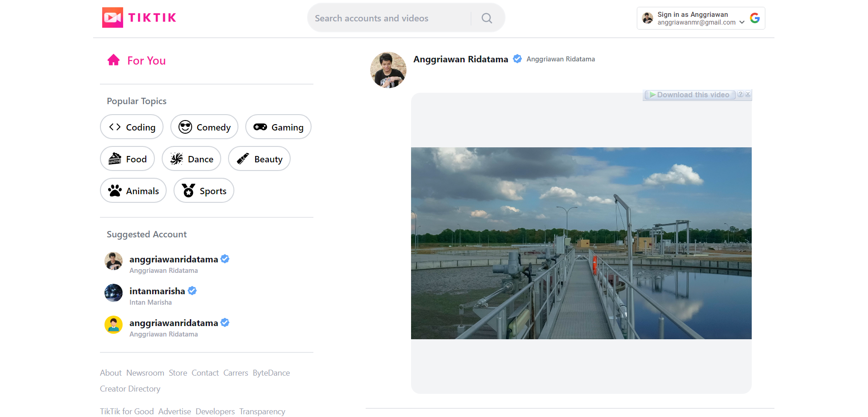The width and height of the screenshot is (868, 417).
Task: Pick the Sports topic
Action: click(204, 191)
